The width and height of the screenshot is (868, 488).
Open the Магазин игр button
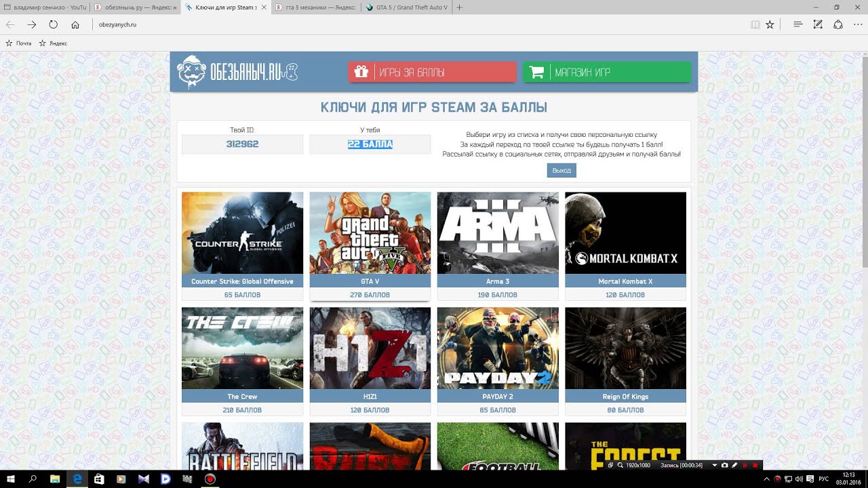[x=607, y=72]
